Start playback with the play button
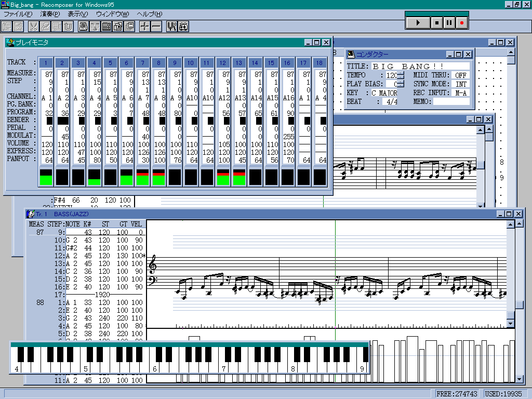The image size is (532, 399). click(x=418, y=23)
